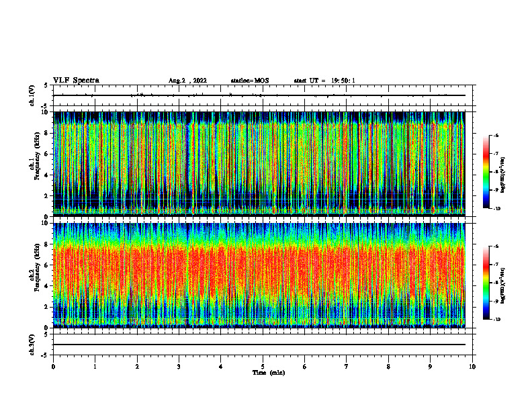Viewport: 532px width, 411px height.
Task: Click the "Time (min)" axis label
Action: [x=269, y=373]
